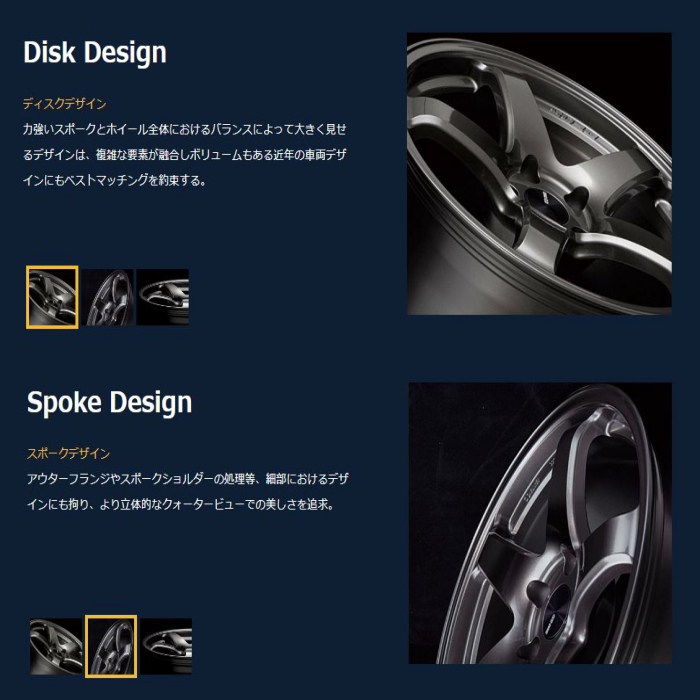Image resolution: width=700 pixels, height=700 pixels.
Task: Select the highlighted first thumbnail under Disk Design
Action: pos(52,297)
